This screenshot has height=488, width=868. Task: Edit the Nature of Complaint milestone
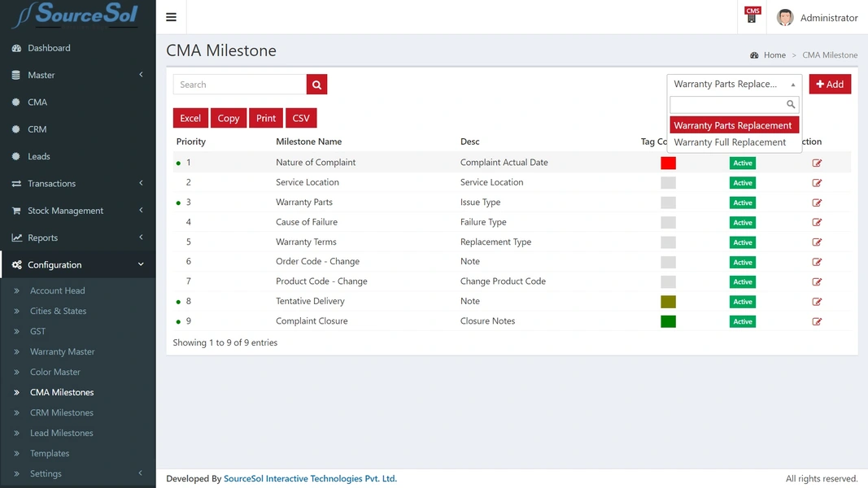point(817,163)
